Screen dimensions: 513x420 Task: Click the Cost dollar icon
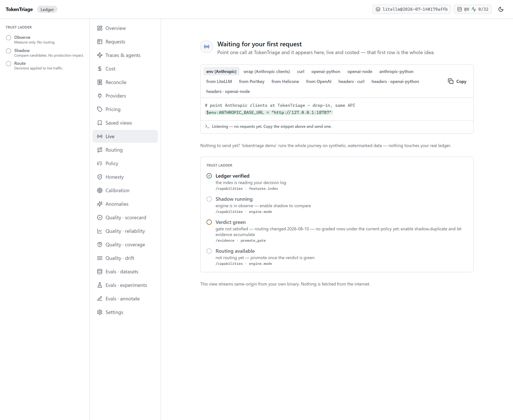point(100,69)
